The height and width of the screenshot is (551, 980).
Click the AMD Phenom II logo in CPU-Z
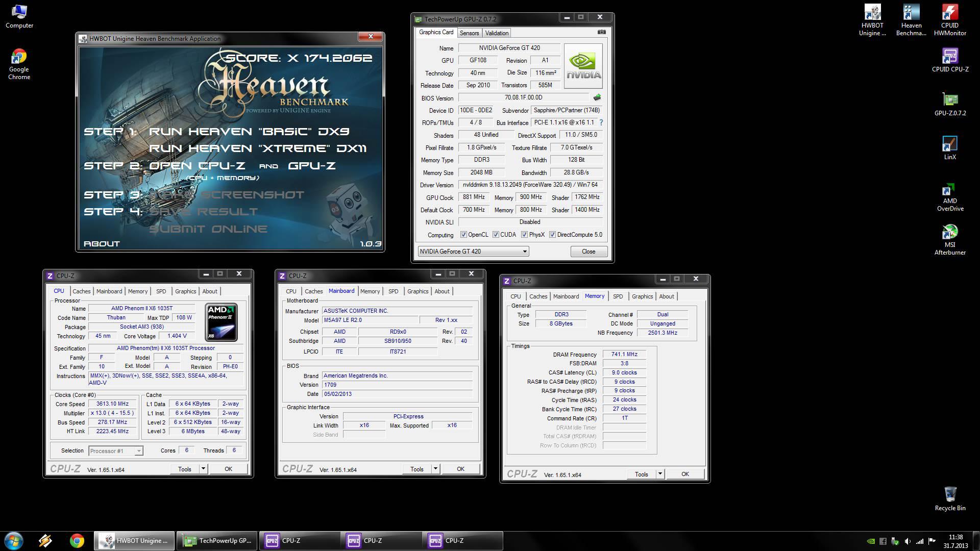(221, 322)
